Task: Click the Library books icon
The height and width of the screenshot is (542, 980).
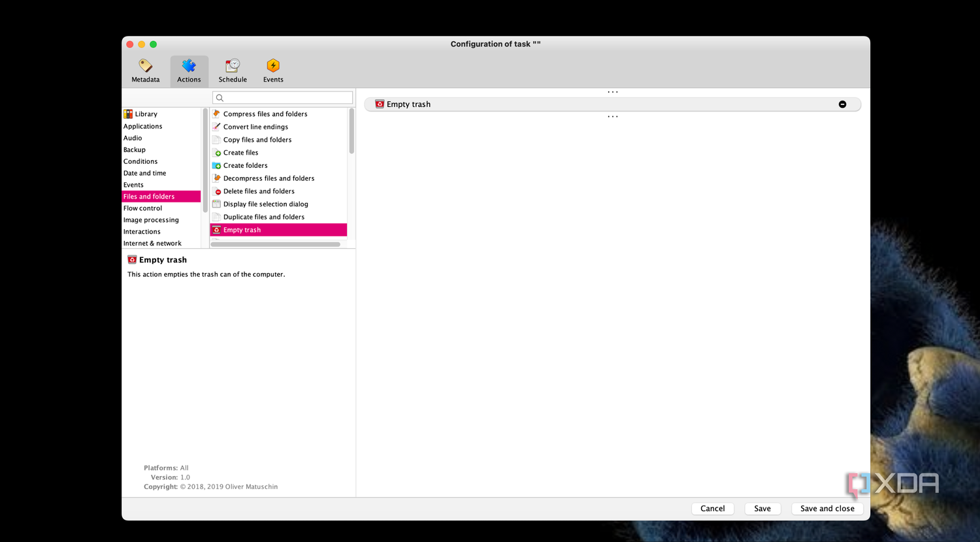Action: (128, 114)
